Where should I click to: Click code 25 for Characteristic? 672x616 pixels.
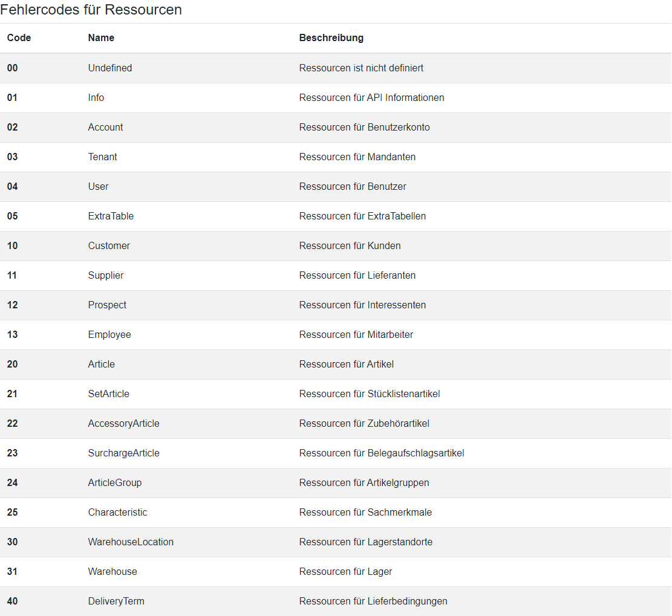13,512
